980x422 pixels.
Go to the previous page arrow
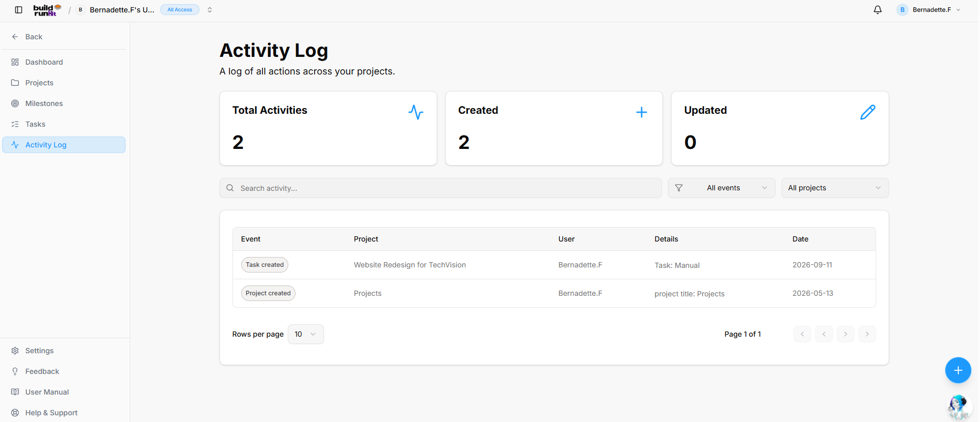coord(824,334)
